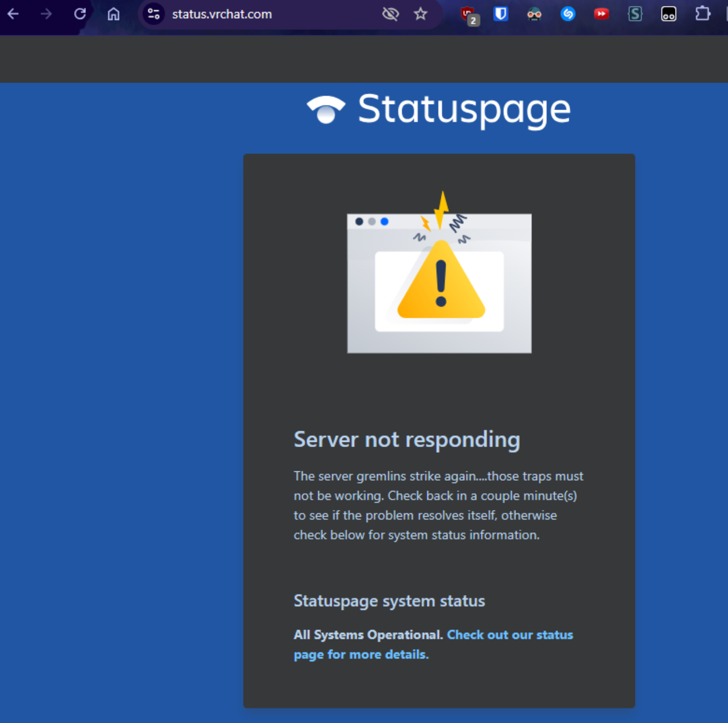The image size is (728, 723).
Task: Go back to the previous page
Action: [x=13, y=15]
